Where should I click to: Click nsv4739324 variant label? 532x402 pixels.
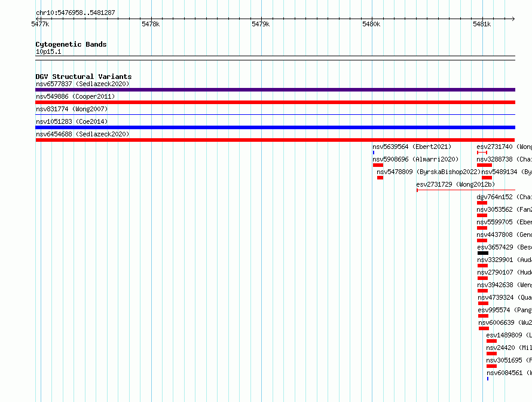[x=505, y=297]
